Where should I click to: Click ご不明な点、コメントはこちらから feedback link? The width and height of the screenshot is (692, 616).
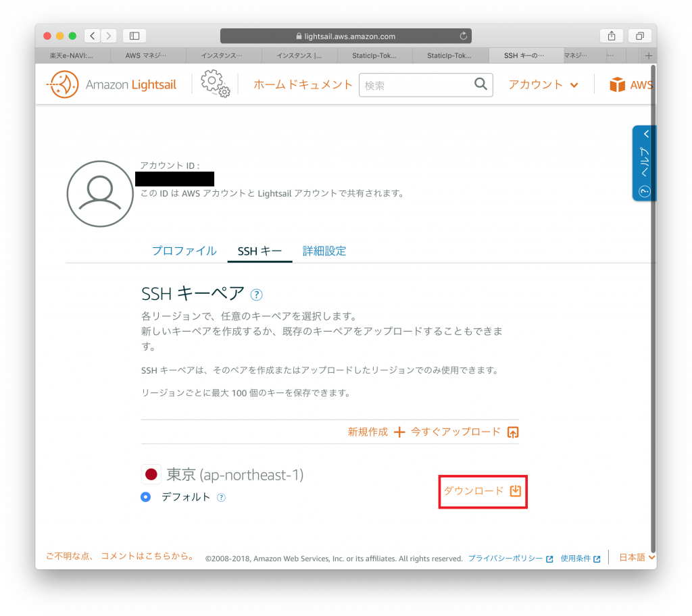(x=120, y=556)
